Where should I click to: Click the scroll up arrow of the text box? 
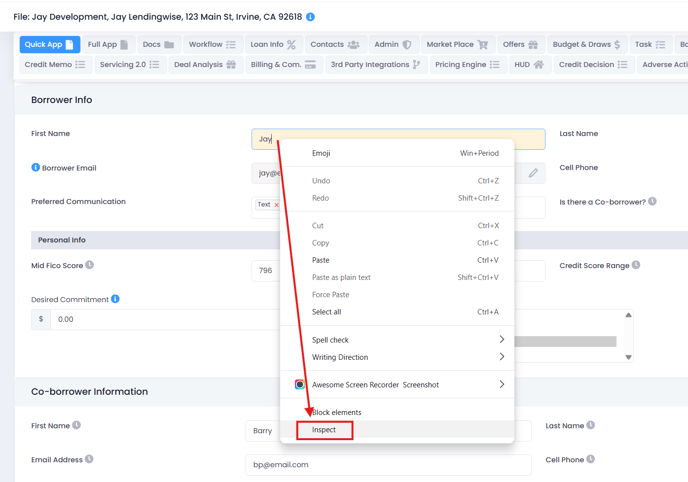click(628, 315)
